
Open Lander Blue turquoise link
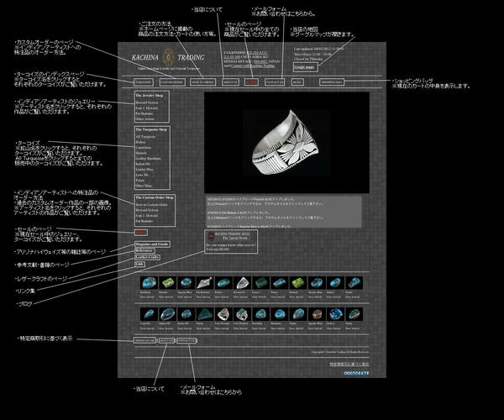click(144, 170)
